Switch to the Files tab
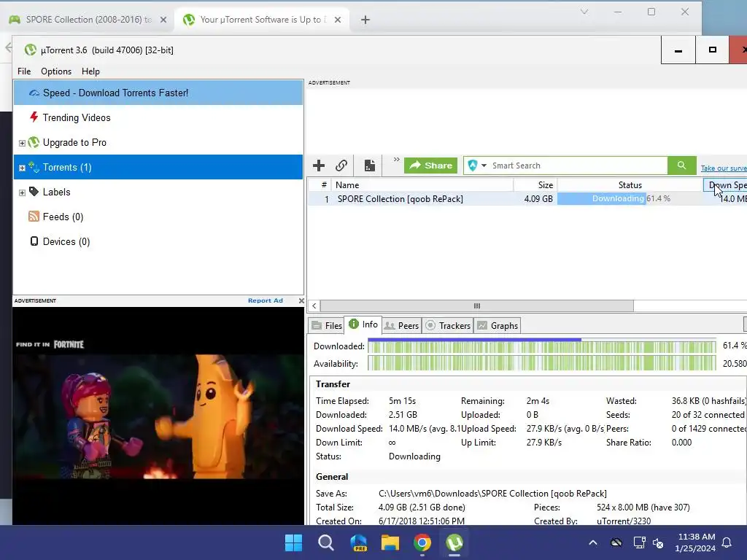Viewport: 747px width, 560px height. click(x=327, y=326)
